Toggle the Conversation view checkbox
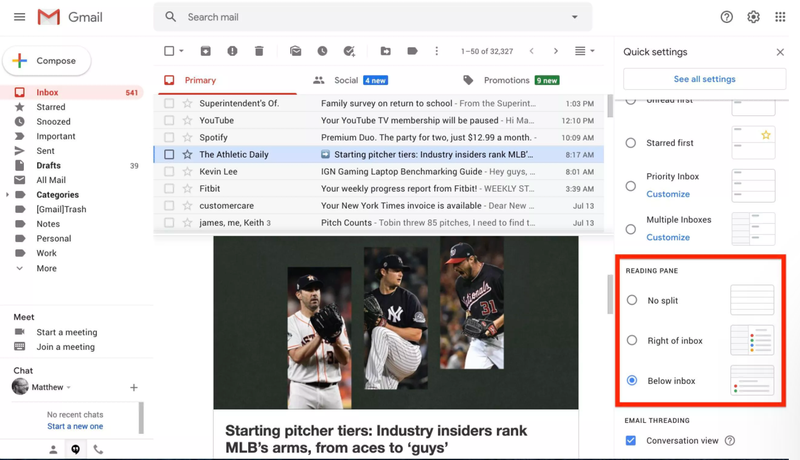 (630, 441)
